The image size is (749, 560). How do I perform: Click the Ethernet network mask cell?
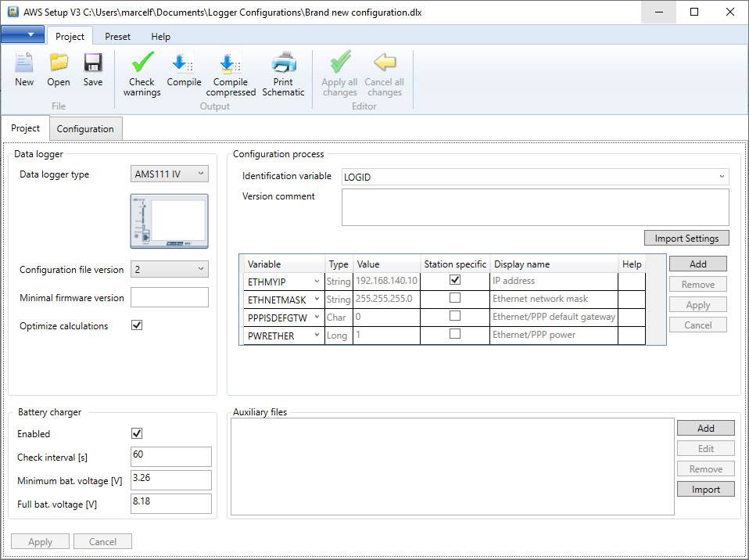point(554,299)
